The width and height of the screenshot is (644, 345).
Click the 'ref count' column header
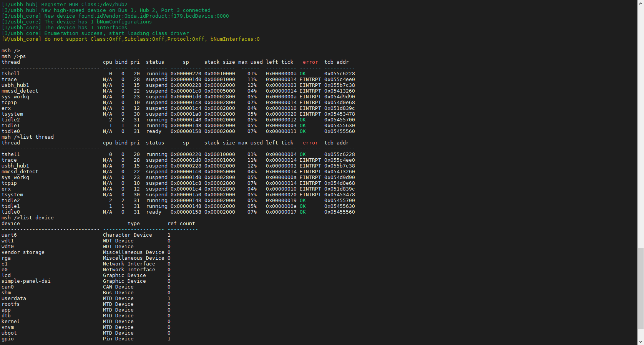pyautogui.click(x=181, y=223)
